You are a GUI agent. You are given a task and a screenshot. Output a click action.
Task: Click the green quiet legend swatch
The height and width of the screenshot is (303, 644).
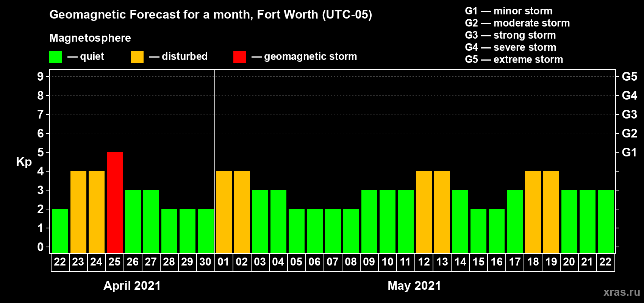55,57
